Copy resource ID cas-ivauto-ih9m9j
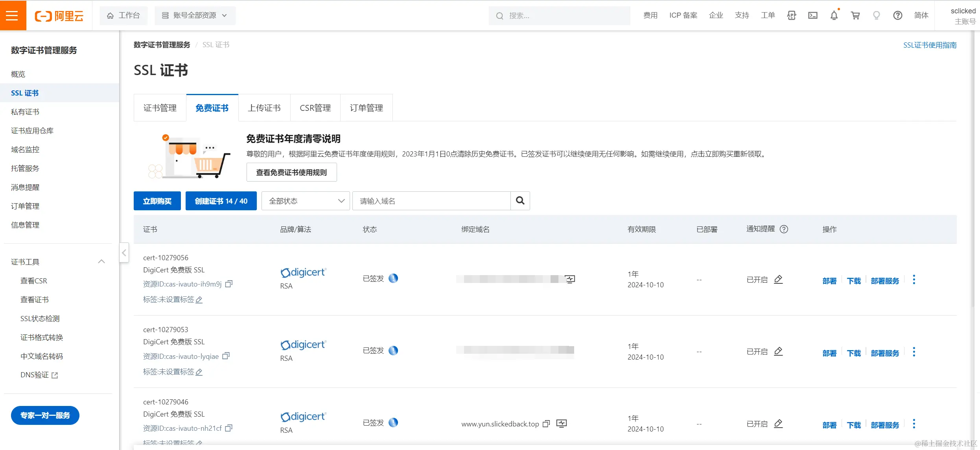The height and width of the screenshot is (450, 980). coord(229,284)
